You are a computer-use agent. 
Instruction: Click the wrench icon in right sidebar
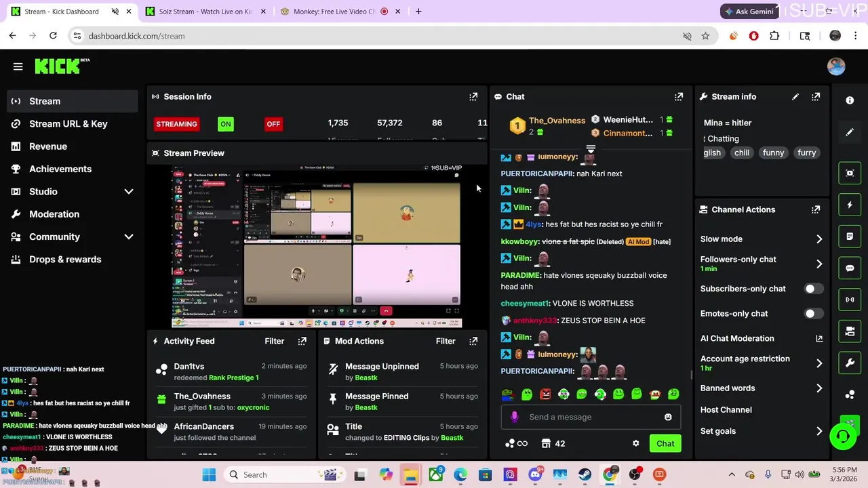(x=850, y=363)
